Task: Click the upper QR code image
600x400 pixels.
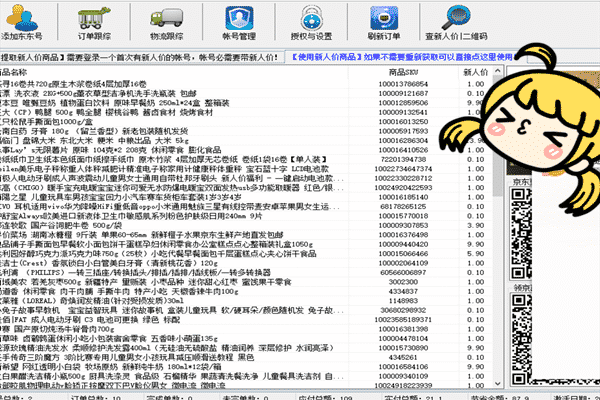Action: coord(521,233)
